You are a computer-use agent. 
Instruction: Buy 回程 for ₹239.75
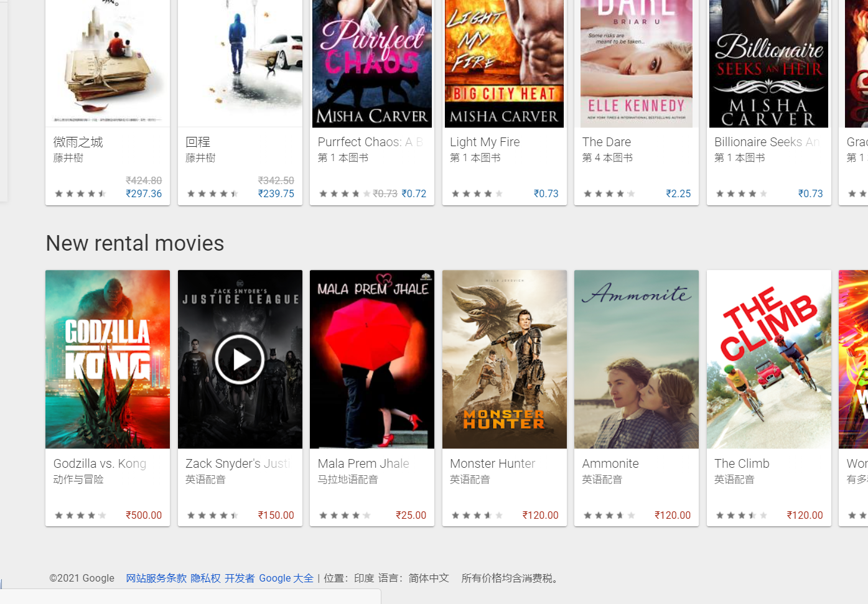click(x=276, y=193)
